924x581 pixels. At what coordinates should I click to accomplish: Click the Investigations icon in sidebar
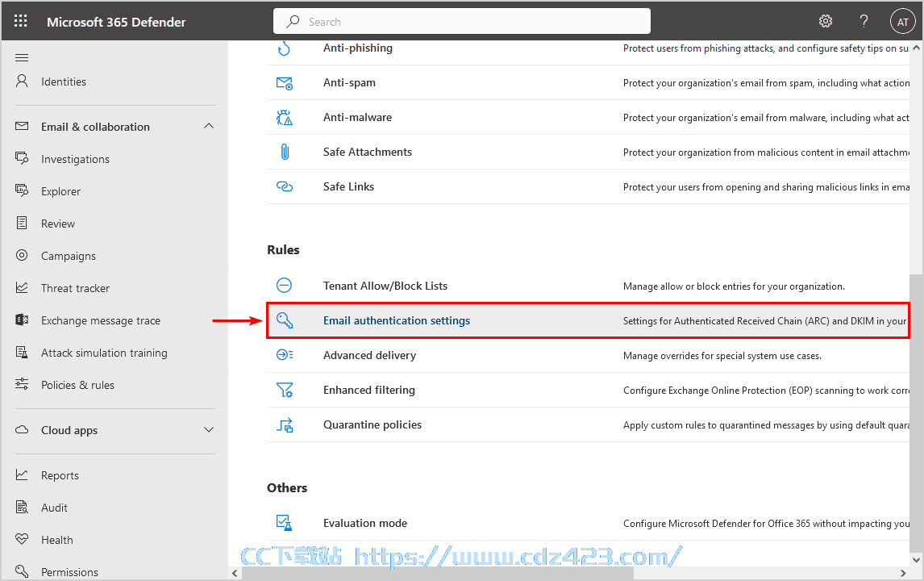(x=22, y=158)
